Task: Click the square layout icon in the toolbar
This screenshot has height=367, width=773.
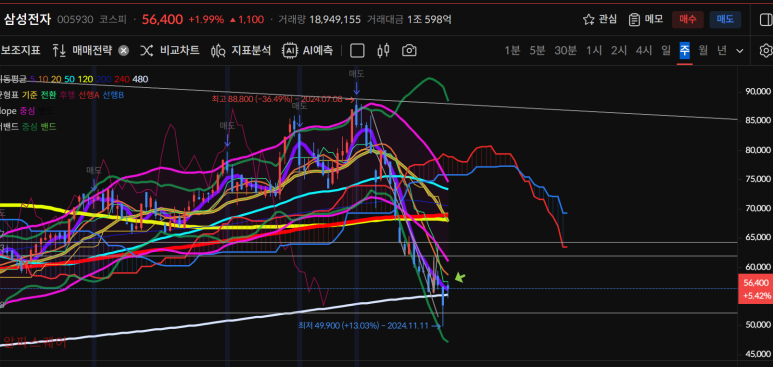Action: click(357, 50)
